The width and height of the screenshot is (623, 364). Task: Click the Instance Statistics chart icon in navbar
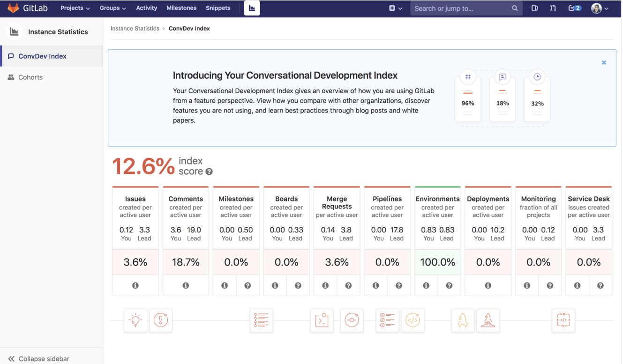(x=252, y=8)
